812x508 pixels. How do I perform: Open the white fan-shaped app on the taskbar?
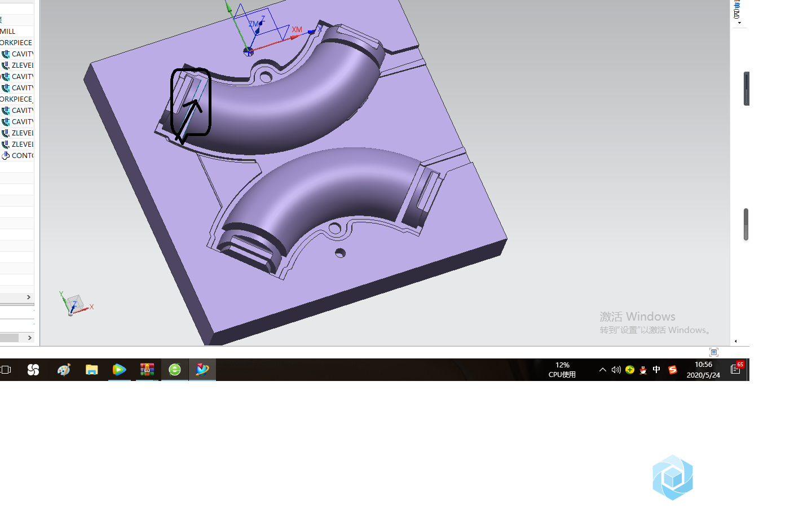33,370
